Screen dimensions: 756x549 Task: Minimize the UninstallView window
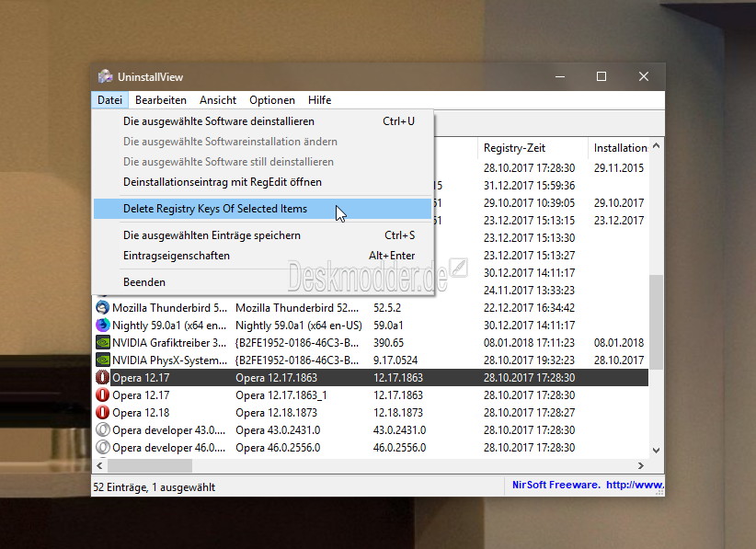560,76
